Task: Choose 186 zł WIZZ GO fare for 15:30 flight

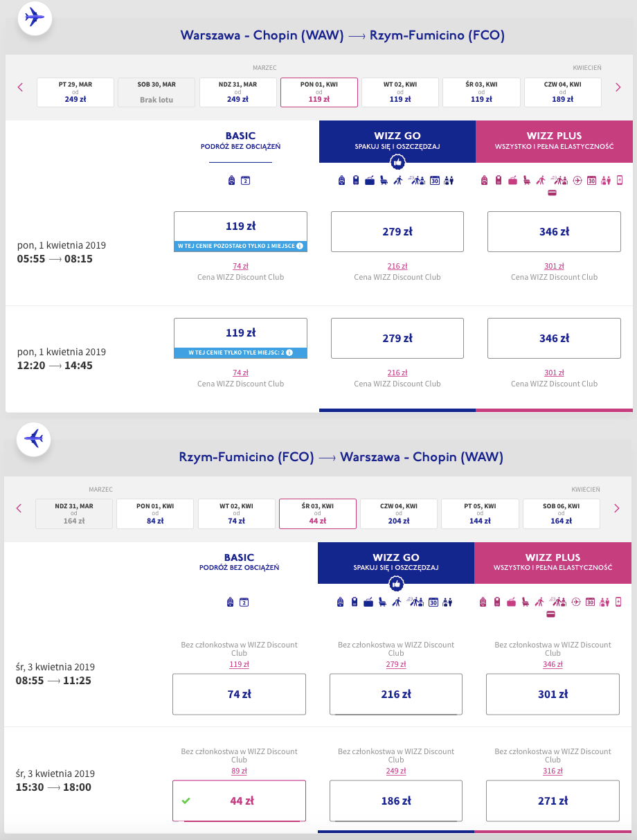Action: pos(396,801)
